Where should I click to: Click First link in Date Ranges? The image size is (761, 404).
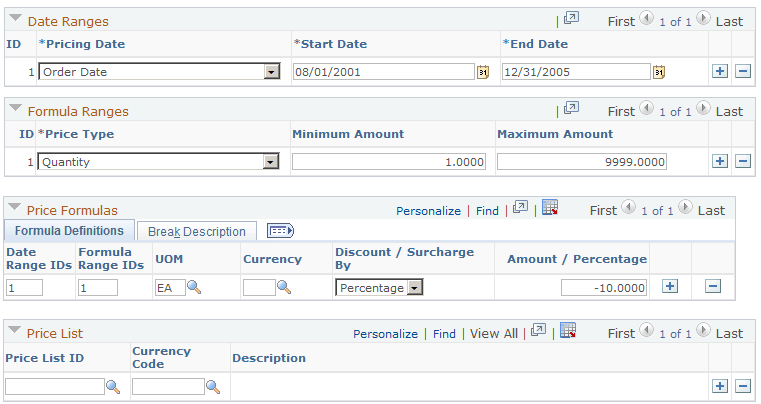621,21
